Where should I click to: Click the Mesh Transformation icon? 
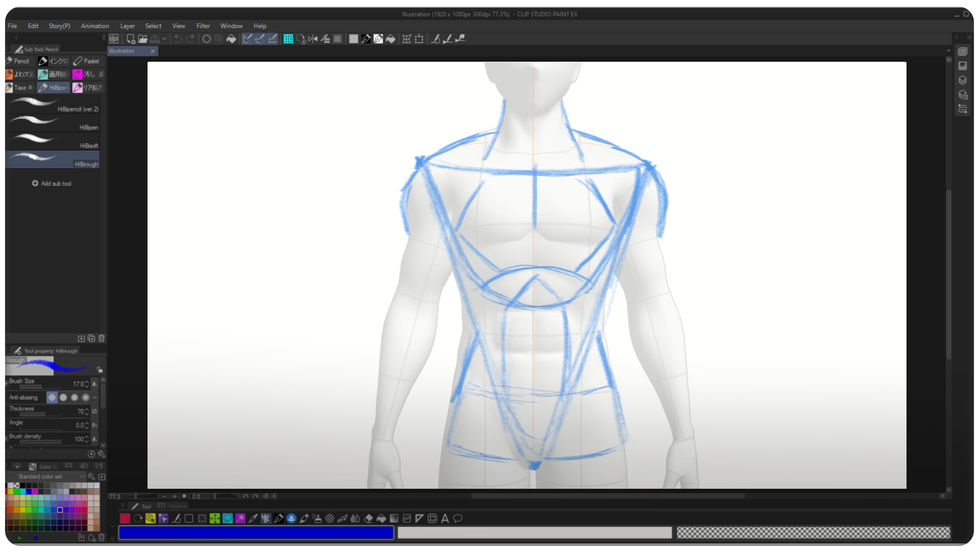407,39
